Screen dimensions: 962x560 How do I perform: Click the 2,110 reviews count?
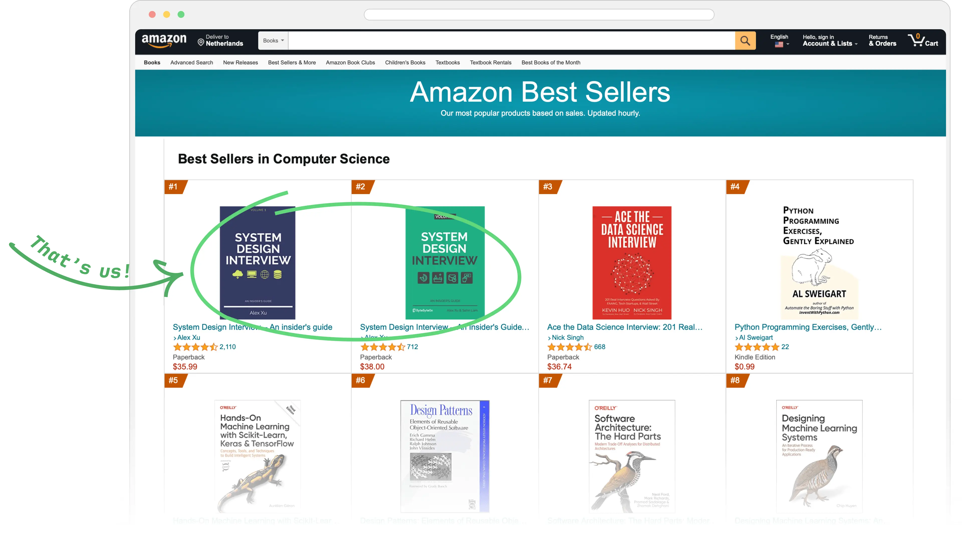tap(227, 347)
